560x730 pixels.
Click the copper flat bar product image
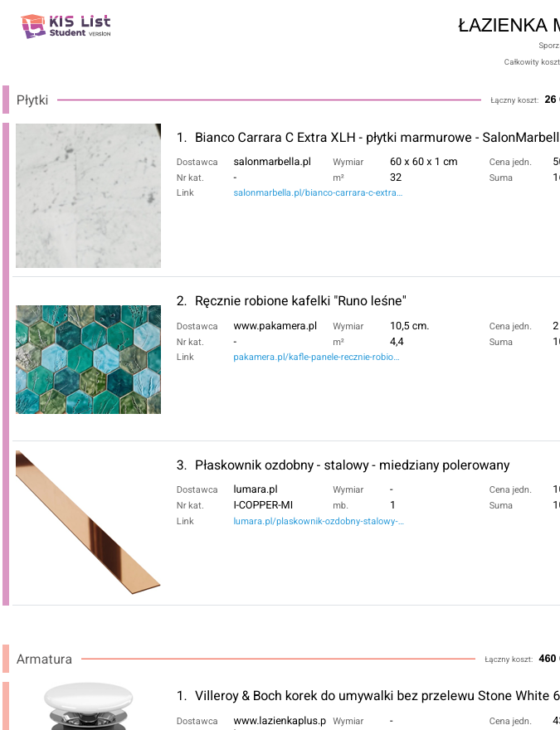pyautogui.click(x=88, y=519)
